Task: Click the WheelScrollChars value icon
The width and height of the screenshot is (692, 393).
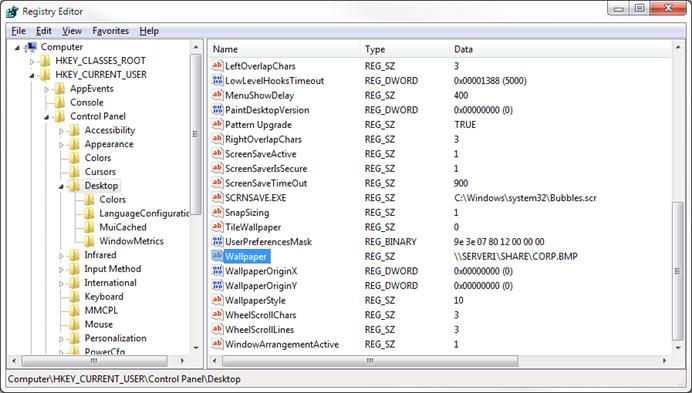Action: click(x=217, y=314)
